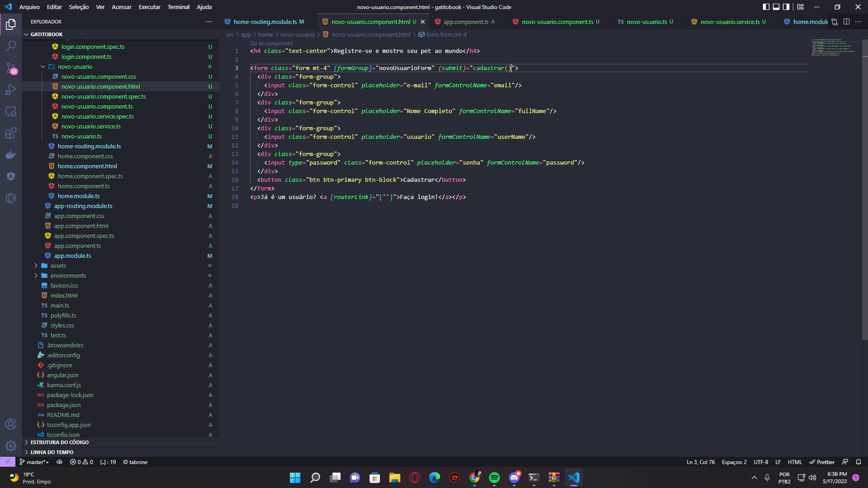The width and height of the screenshot is (868, 488).
Task: Close the novo-usuario.component.html tab
Action: [x=422, y=22]
